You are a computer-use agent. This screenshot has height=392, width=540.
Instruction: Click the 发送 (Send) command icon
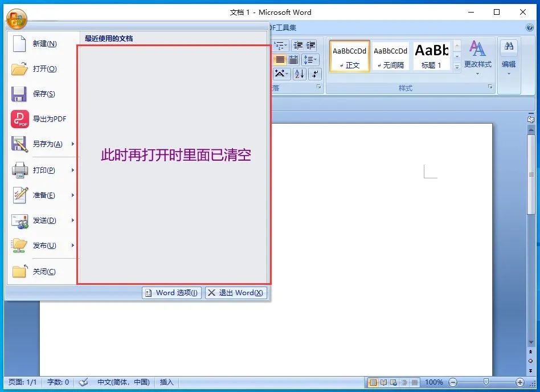tap(21, 220)
